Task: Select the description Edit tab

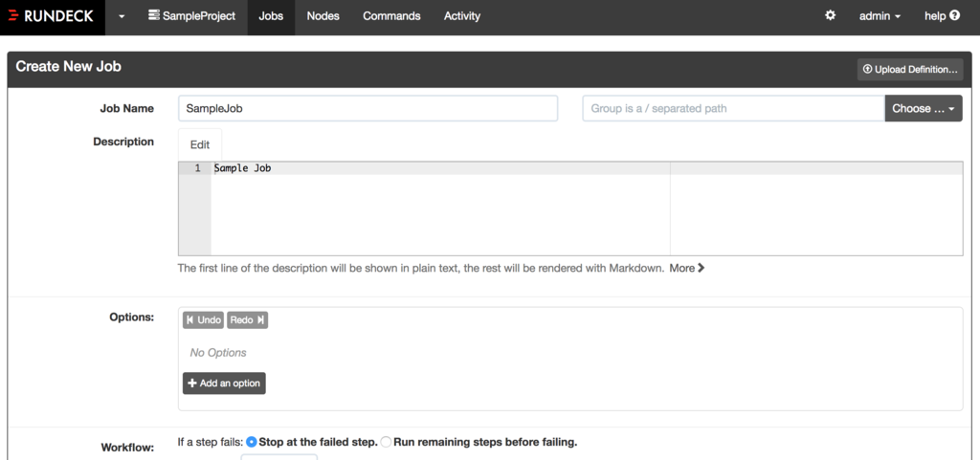Action: click(x=200, y=144)
